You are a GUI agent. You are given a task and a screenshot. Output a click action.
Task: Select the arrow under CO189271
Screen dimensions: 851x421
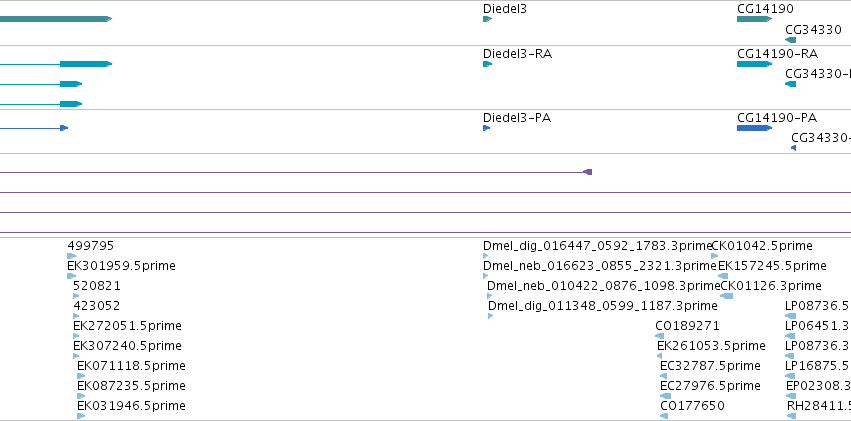(x=659, y=336)
